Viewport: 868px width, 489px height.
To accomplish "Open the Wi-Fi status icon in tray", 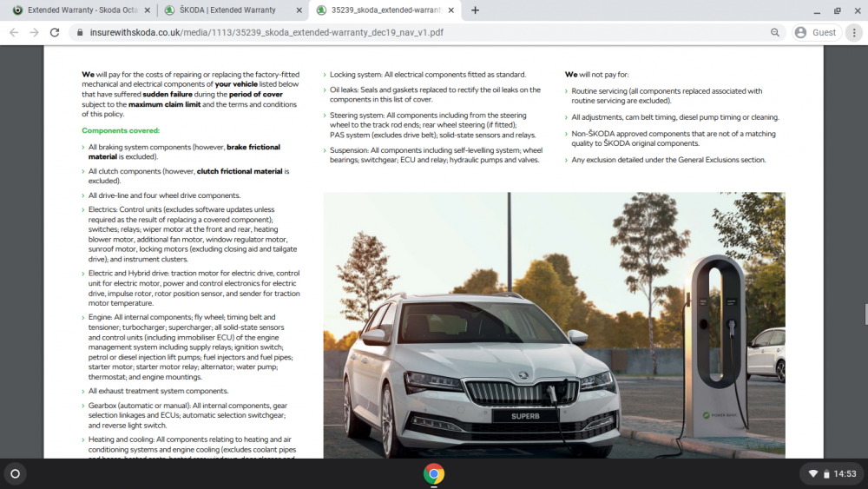I will 813,474.
